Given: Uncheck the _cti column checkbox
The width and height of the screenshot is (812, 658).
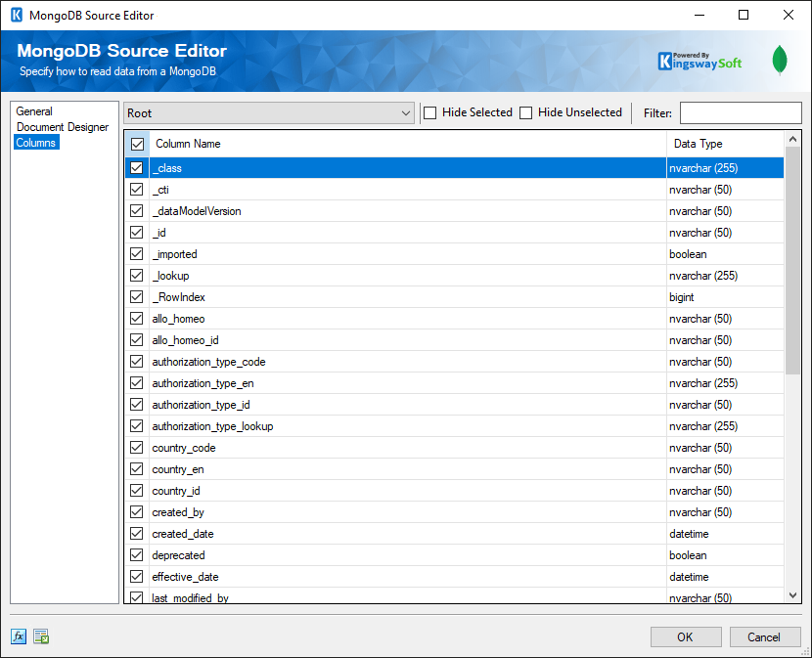Looking at the screenshot, I should pyautogui.click(x=137, y=190).
